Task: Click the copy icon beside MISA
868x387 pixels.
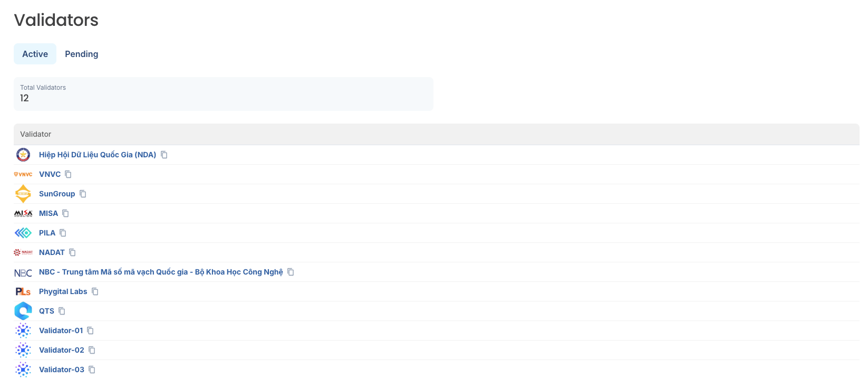Action: [x=65, y=213]
